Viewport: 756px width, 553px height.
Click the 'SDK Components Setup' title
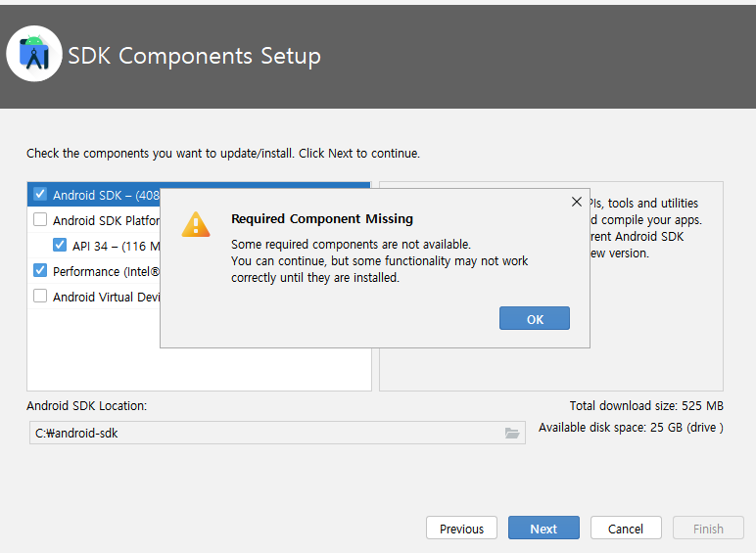[x=194, y=56]
